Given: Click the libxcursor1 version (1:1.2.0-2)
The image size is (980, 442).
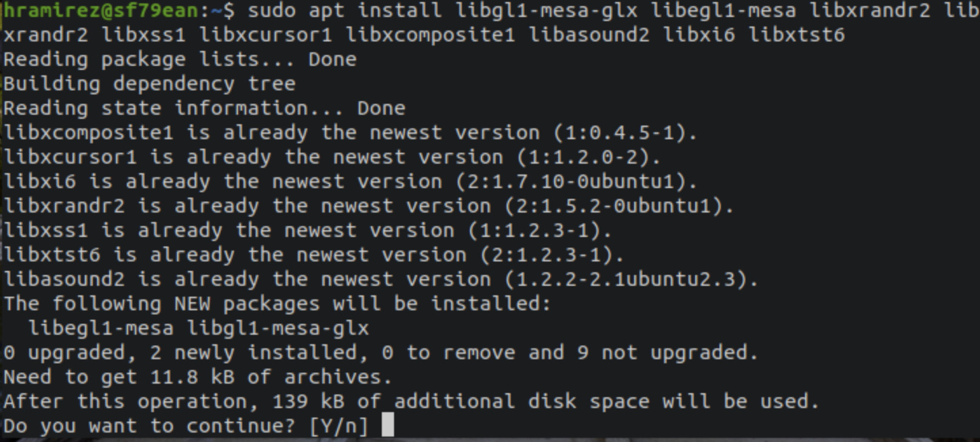Looking at the screenshot, I should point(589,157).
